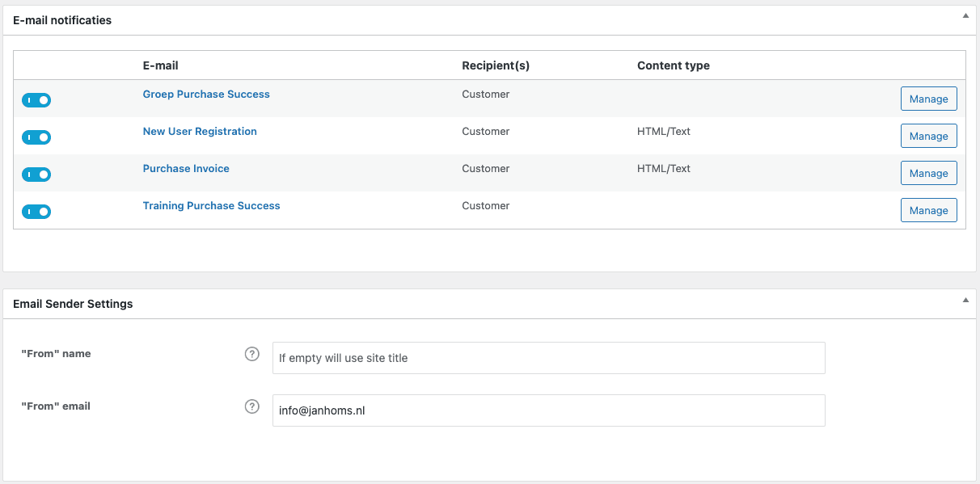This screenshot has width=980, height=484.
Task: Turn off the Purchase Invoice email toggle
Action: coord(36,175)
